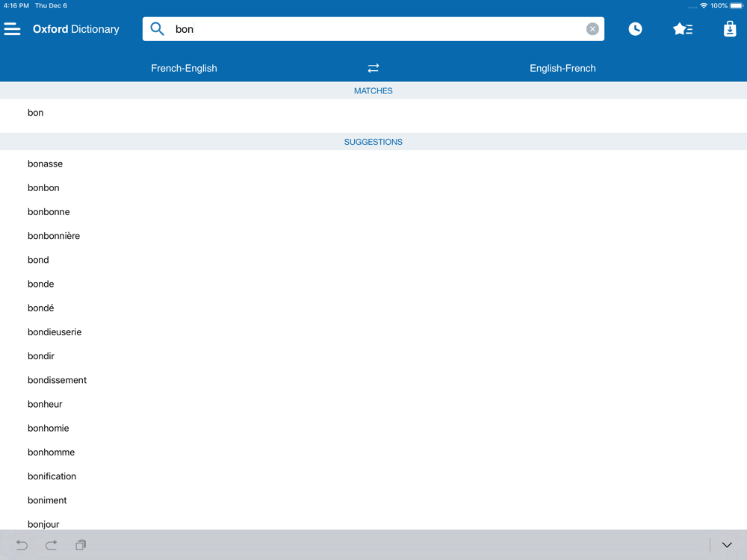Open the hamburger menu
The width and height of the screenshot is (747, 560).
pyautogui.click(x=13, y=29)
